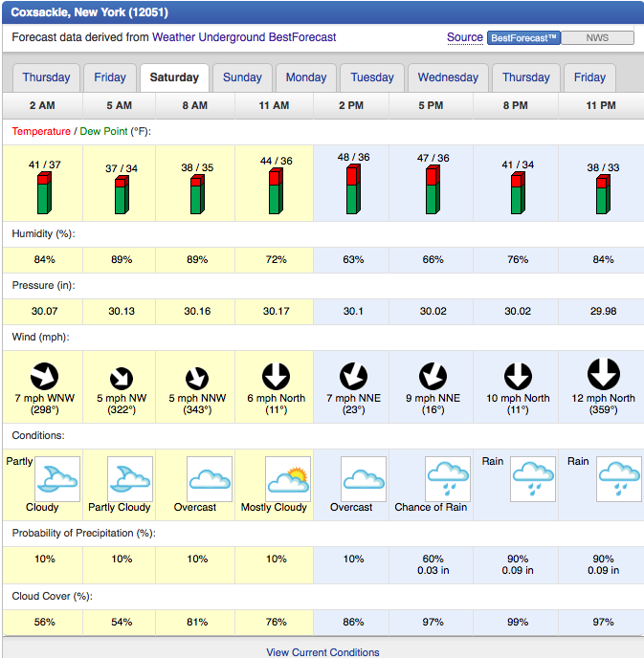Click the 5 AM partly cloudy night icon
This screenshot has width=644, height=658.
coord(130,479)
